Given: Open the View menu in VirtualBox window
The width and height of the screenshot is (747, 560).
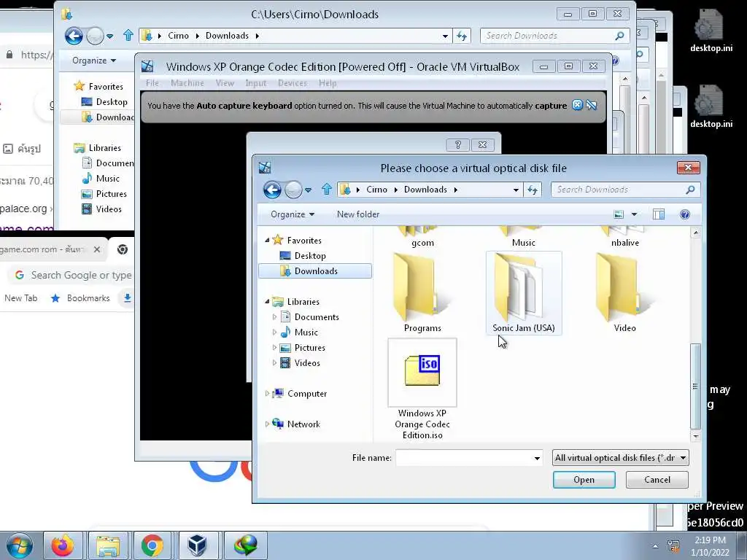Looking at the screenshot, I should pos(225,83).
